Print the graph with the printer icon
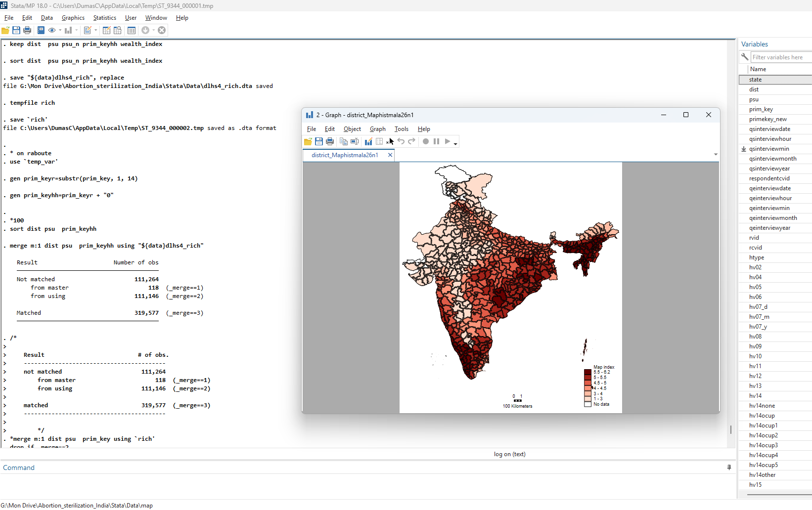The width and height of the screenshot is (812, 510). (330, 141)
